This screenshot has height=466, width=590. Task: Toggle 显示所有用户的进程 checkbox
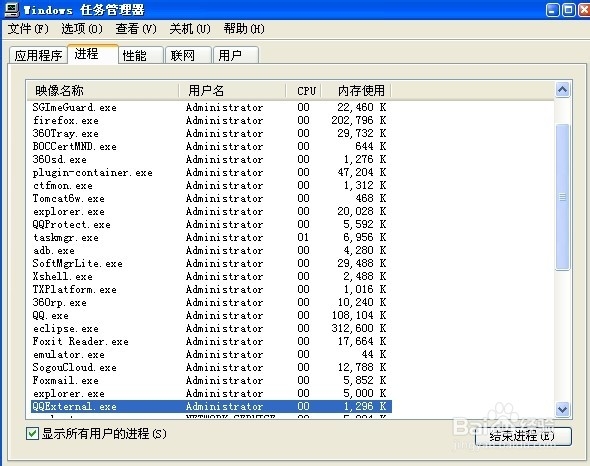32,433
